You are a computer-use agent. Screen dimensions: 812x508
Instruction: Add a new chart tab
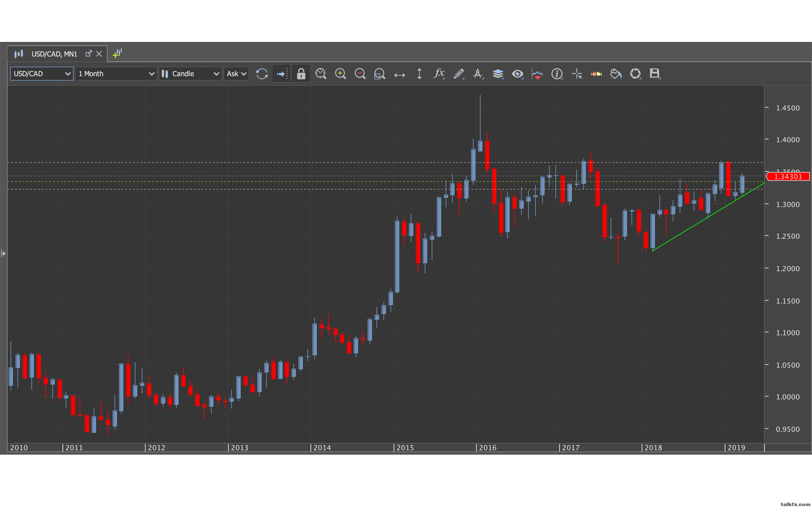(x=117, y=53)
